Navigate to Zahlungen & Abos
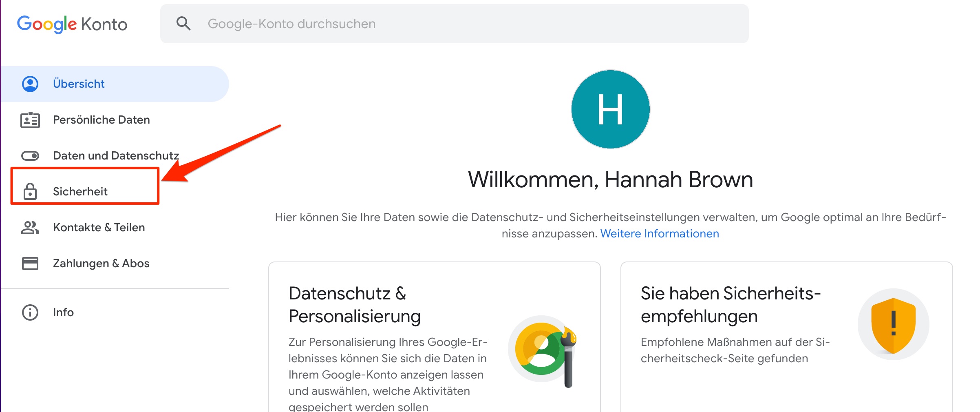Image resolution: width=980 pixels, height=412 pixels. (101, 264)
